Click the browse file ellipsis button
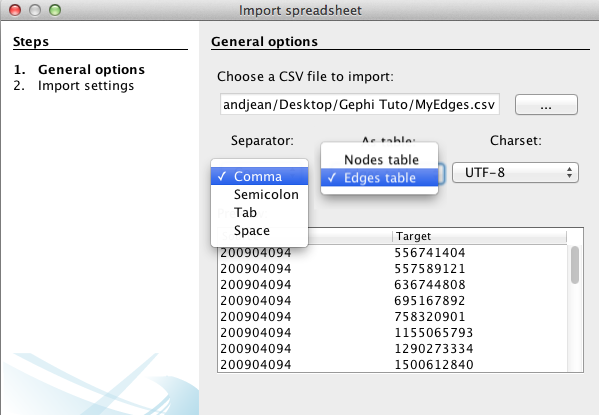The image size is (599, 415). click(x=546, y=105)
